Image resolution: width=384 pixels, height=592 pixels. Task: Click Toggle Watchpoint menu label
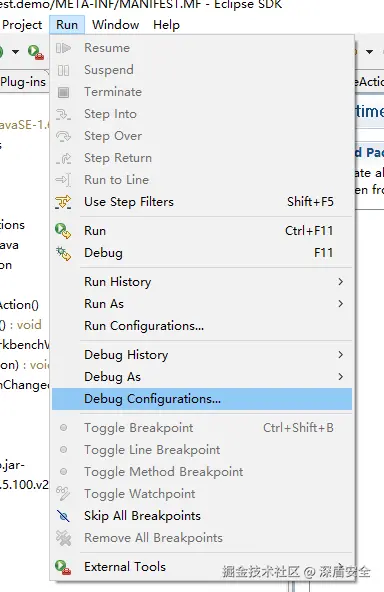(140, 494)
